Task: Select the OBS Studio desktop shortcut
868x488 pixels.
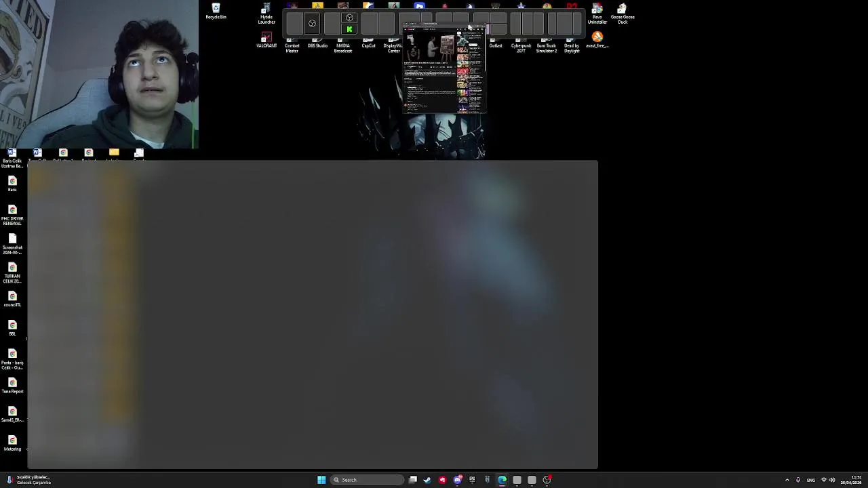Action: (317, 44)
